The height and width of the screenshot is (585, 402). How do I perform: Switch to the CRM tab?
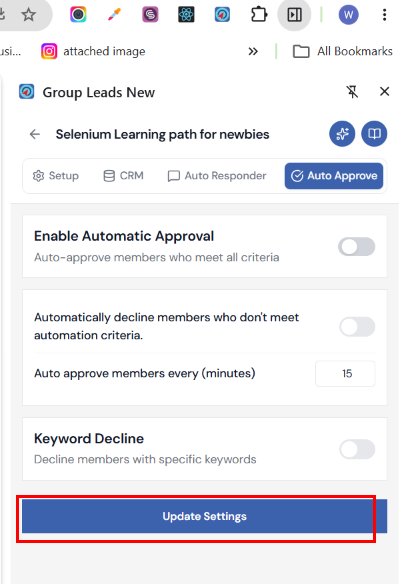tap(124, 176)
